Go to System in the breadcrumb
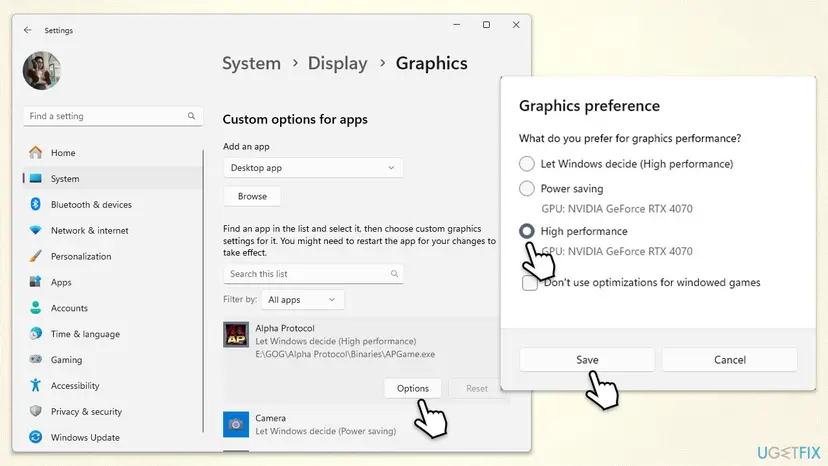 click(x=251, y=63)
